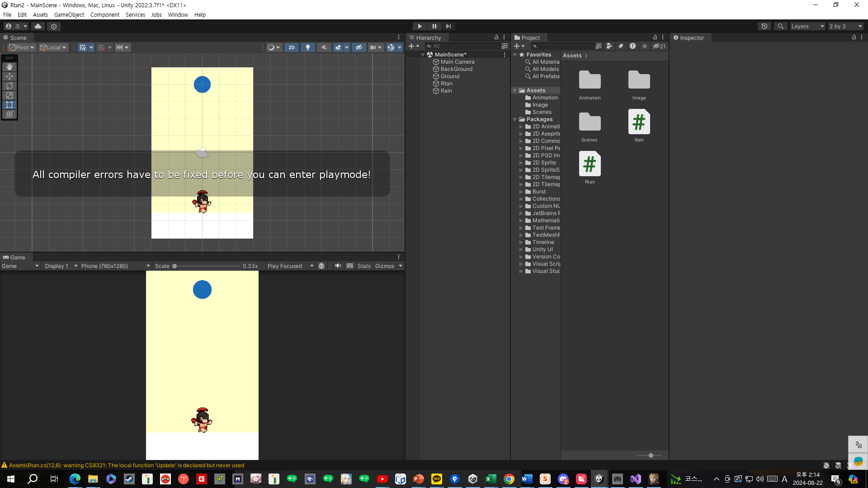Viewport: 868px width, 488px height.
Task: Click the shortcuts keyboard icon in Game view
Action: pos(350,266)
